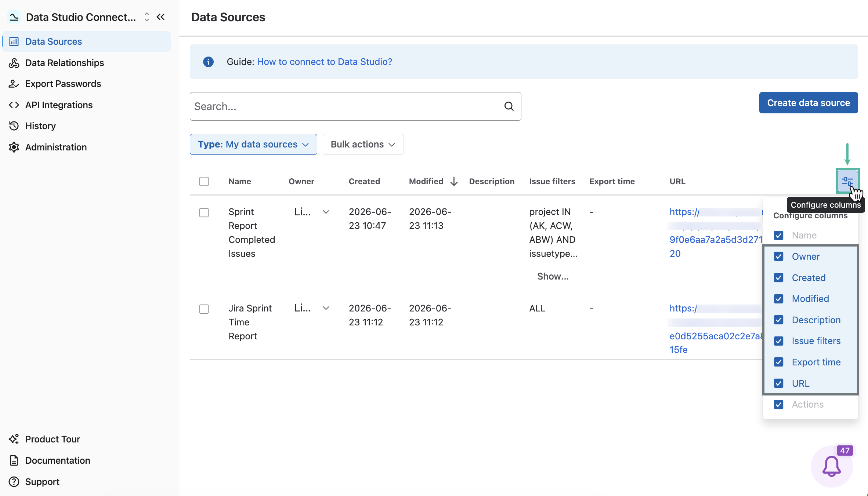Viewport: 868px width, 496px height.
Task: Hide the Issue filters column
Action: coord(779,341)
